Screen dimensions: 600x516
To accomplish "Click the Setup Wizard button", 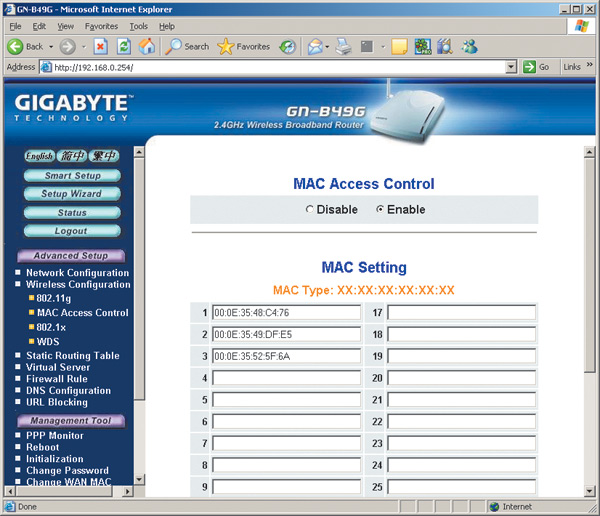I will point(72,194).
